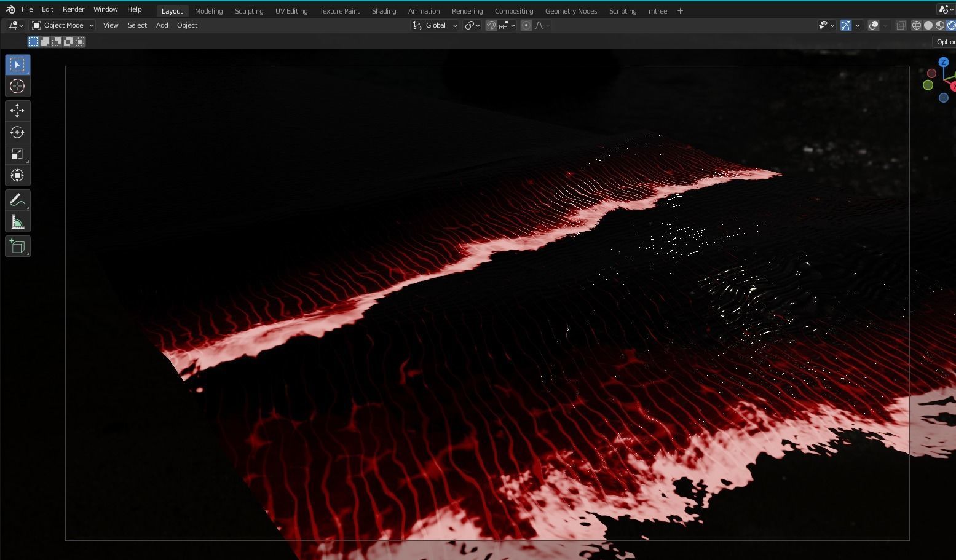
Task: Open the tool Options popover button
Action: pyautogui.click(x=945, y=41)
